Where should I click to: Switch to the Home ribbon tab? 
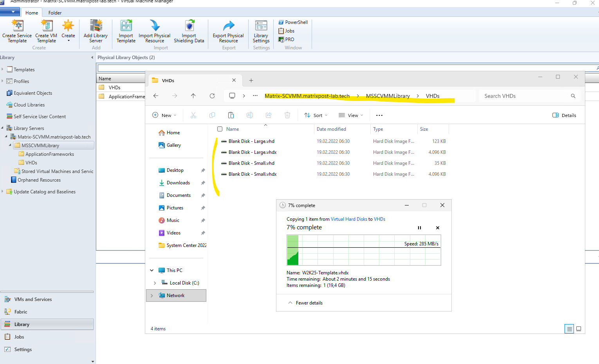pos(32,13)
